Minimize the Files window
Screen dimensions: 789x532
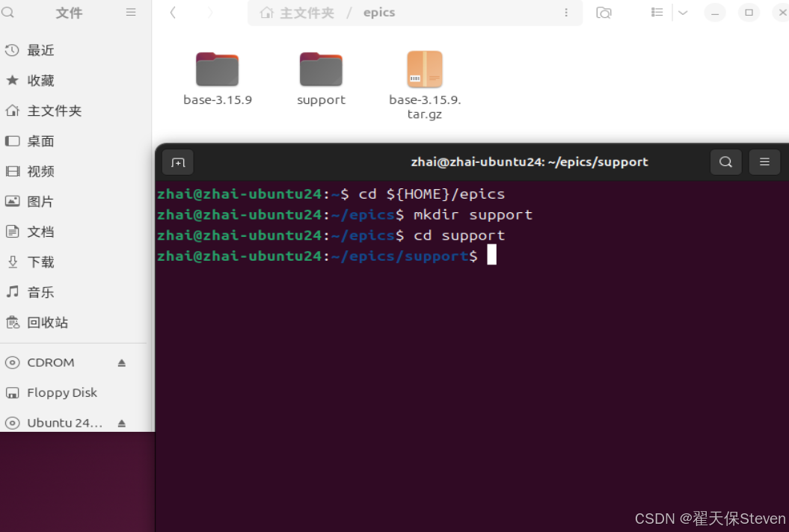[x=715, y=13]
